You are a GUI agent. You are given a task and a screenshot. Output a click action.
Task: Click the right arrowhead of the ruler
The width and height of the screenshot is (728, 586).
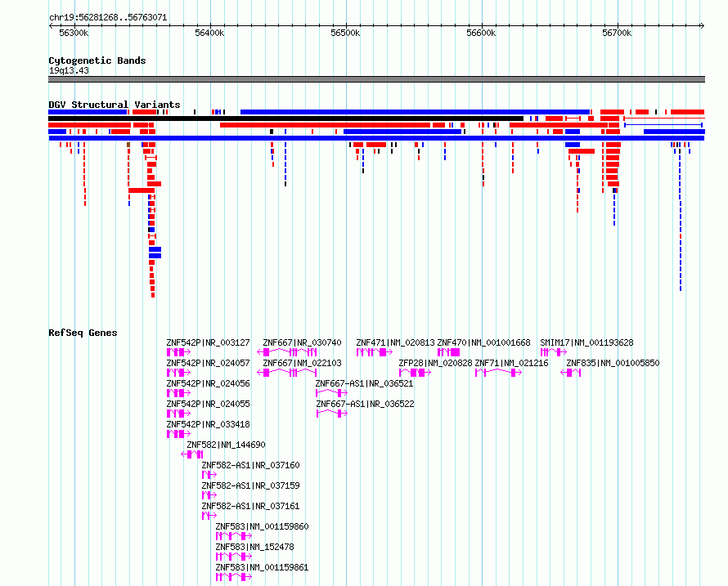point(702,26)
